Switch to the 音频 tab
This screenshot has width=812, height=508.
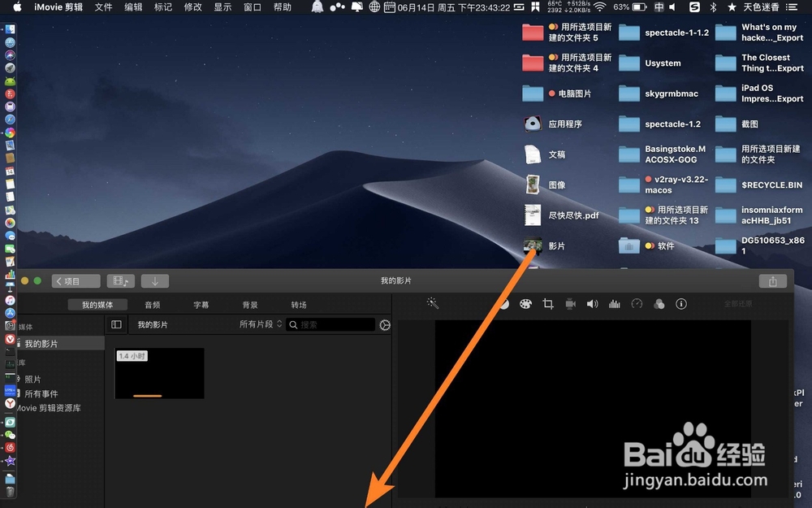coord(152,304)
